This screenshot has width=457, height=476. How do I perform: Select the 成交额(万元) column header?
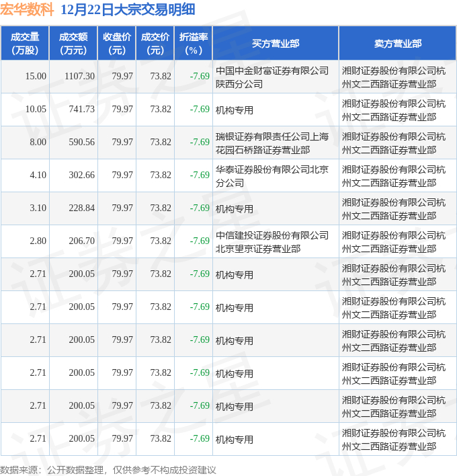point(73,44)
